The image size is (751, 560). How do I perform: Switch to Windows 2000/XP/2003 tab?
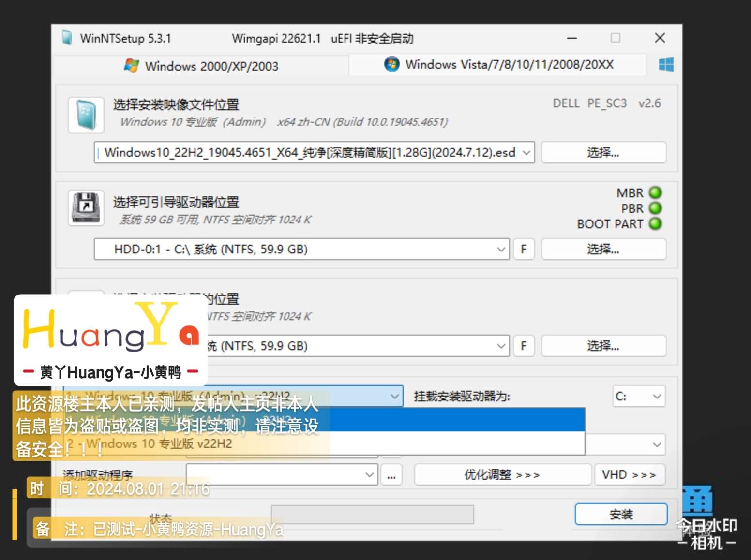(201, 66)
